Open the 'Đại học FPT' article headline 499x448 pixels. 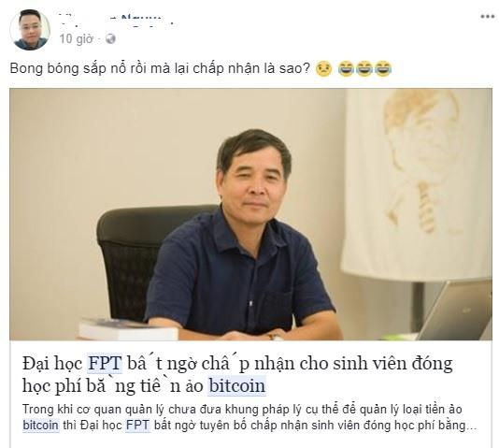click(237, 374)
